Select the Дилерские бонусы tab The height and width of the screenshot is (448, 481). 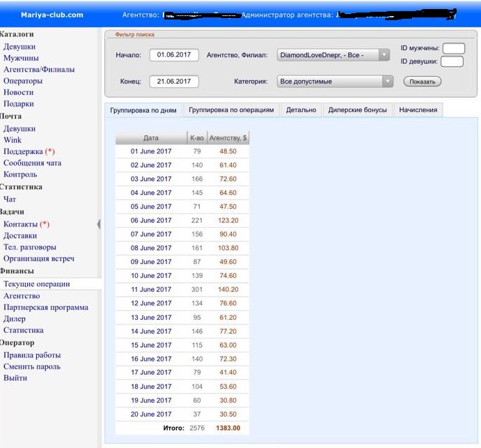(357, 110)
